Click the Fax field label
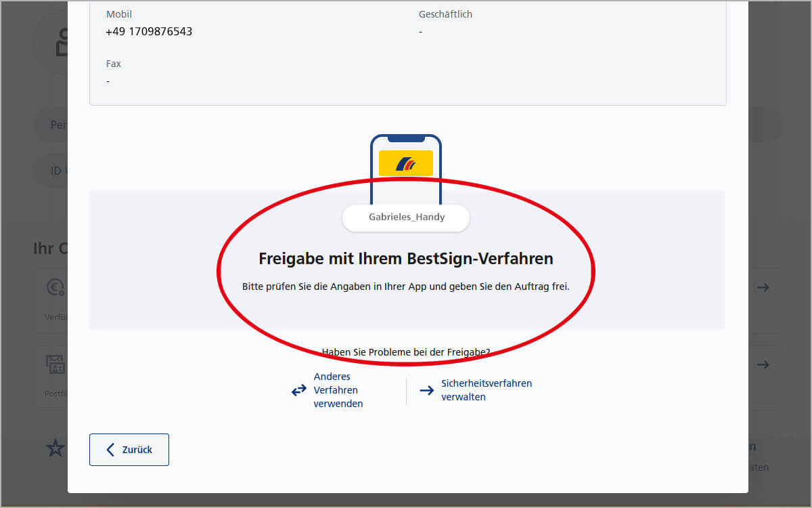 pos(114,64)
